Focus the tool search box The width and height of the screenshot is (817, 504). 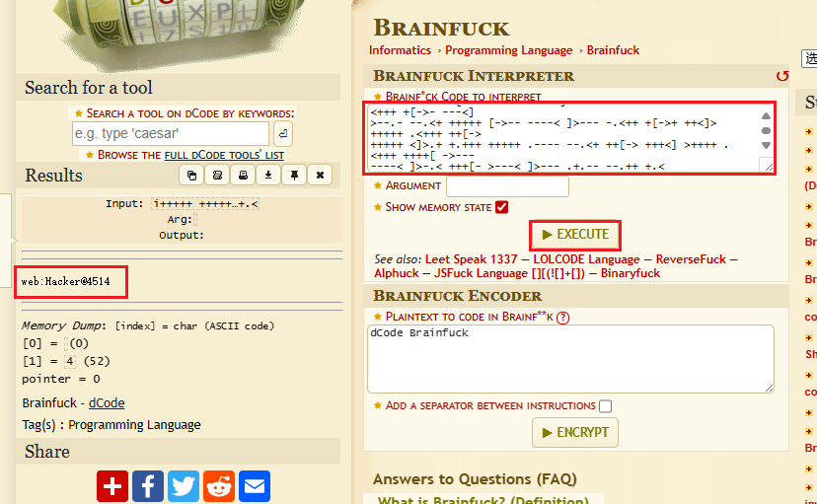coord(171,134)
